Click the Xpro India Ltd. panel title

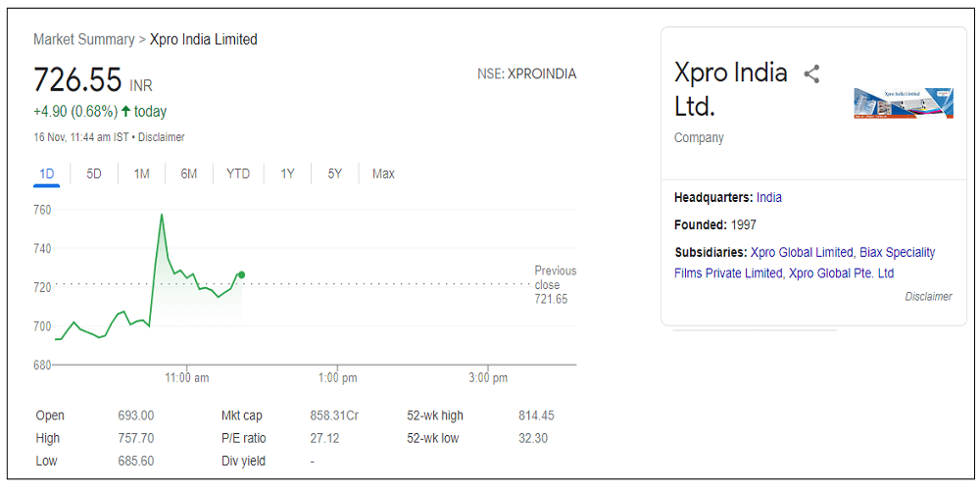coord(731,90)
